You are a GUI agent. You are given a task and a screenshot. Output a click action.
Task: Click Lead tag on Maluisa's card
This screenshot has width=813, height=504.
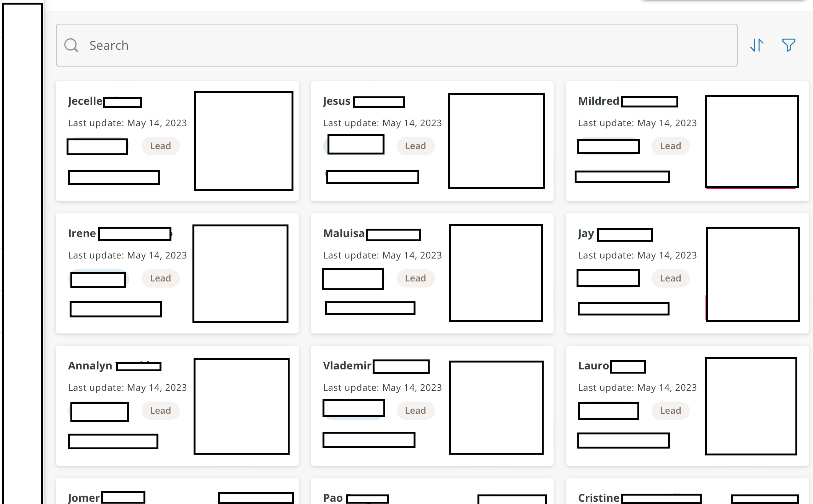(415, 278)
